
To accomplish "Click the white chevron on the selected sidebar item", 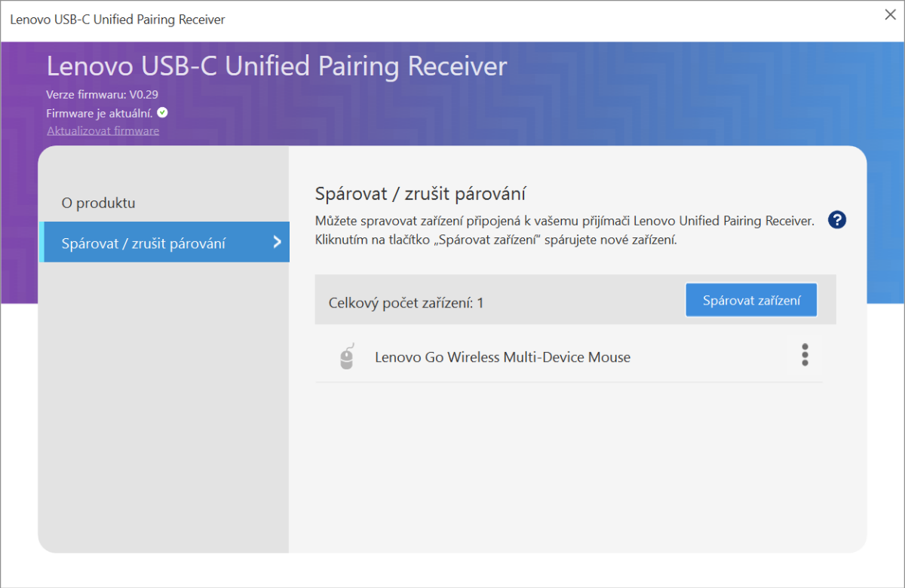I will click(277, 242).
